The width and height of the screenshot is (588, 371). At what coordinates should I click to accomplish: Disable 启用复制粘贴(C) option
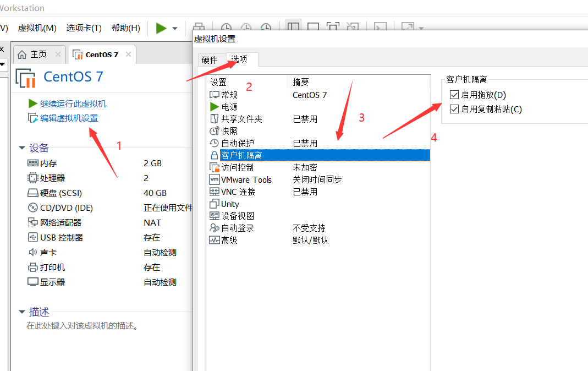coord(454,108)
